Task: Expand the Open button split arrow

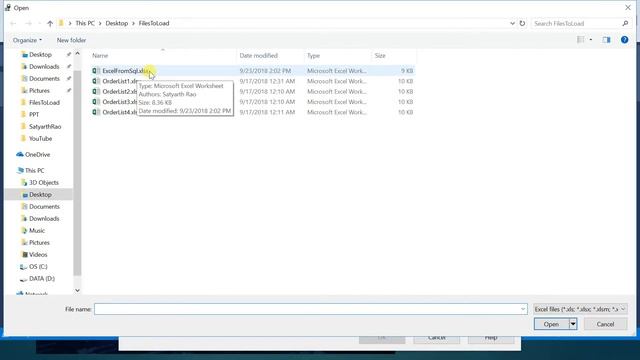Action: 573,324
